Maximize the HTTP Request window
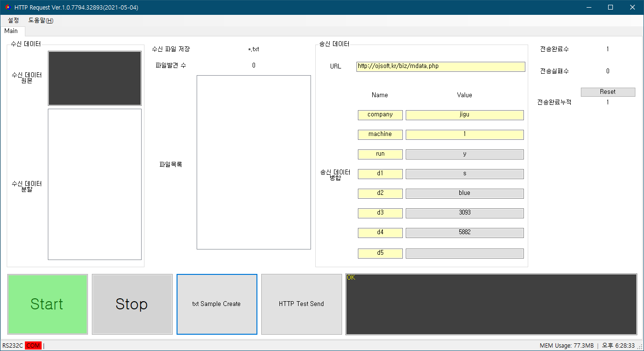The width and height of the screenshot is (644, 351). (611, 7)
